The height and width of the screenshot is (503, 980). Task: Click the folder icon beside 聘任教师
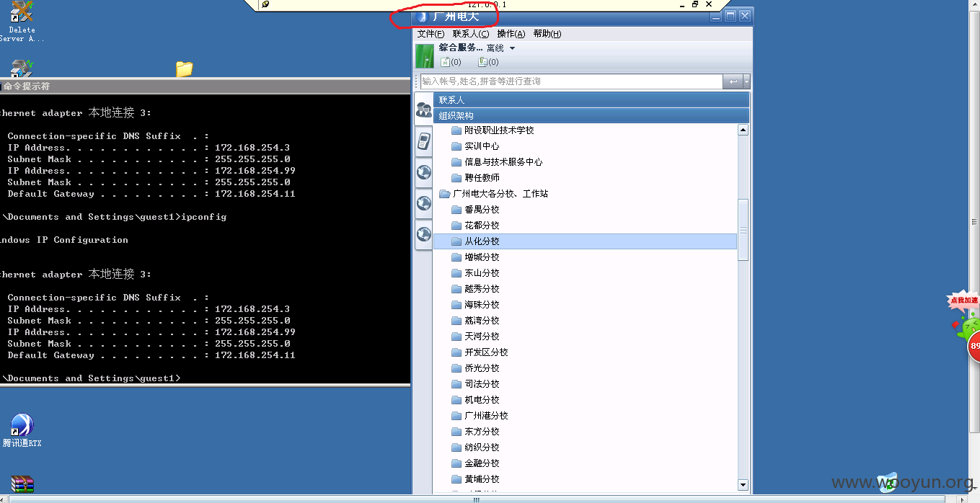(x=456, y=178)
